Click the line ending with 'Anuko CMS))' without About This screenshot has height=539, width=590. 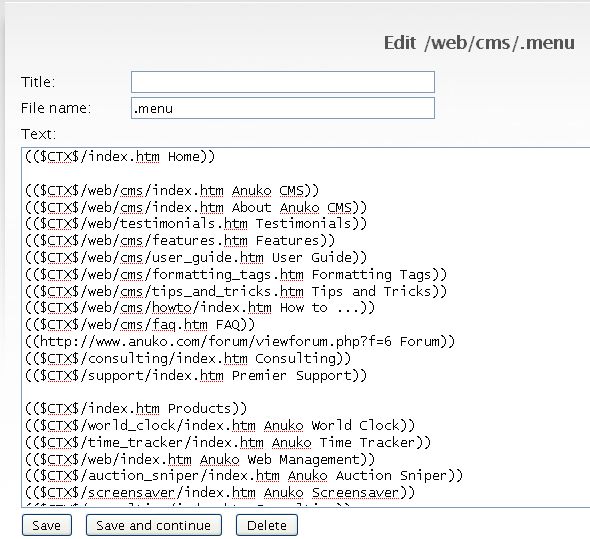(x=172, y=190)
